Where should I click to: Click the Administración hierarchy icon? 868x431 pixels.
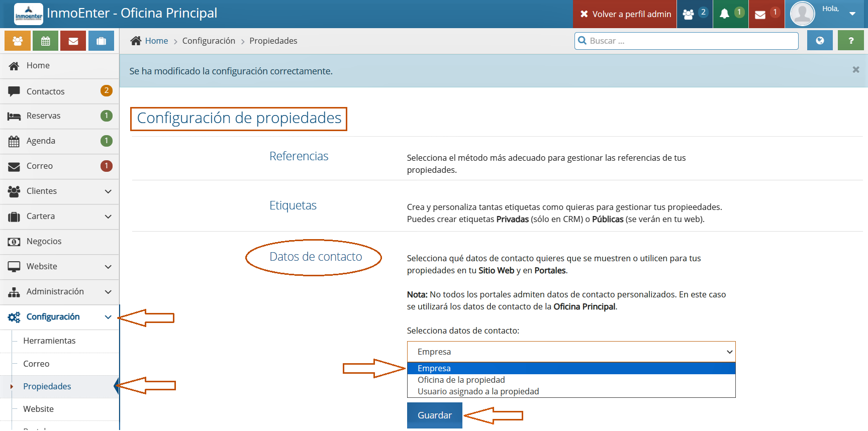14,292
